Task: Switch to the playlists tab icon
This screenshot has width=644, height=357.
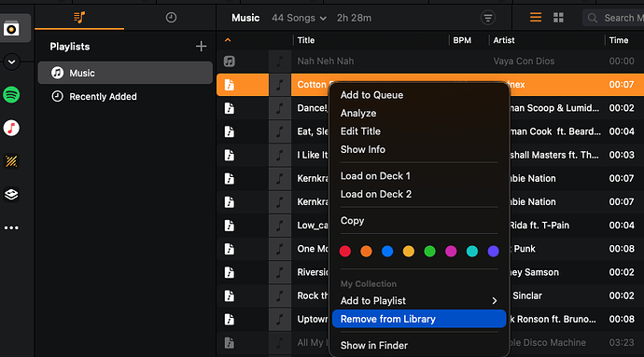Action: coord(79,17)
